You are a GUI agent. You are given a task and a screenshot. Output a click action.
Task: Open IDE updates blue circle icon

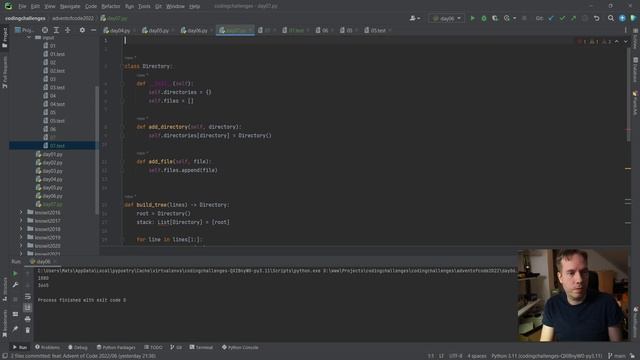pos(622,18)
